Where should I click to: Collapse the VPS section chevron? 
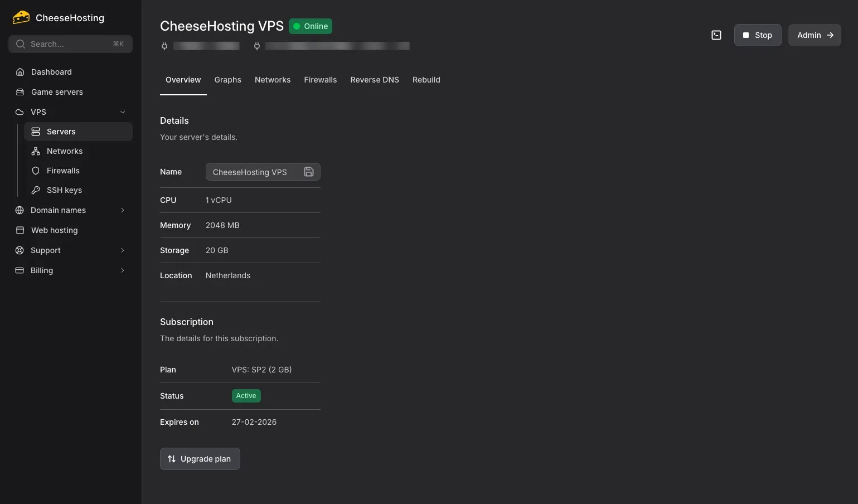123,112
